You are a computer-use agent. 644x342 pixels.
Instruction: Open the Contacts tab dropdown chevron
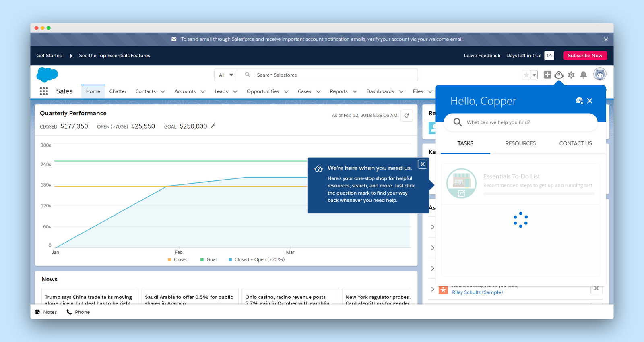coord(163,91)
